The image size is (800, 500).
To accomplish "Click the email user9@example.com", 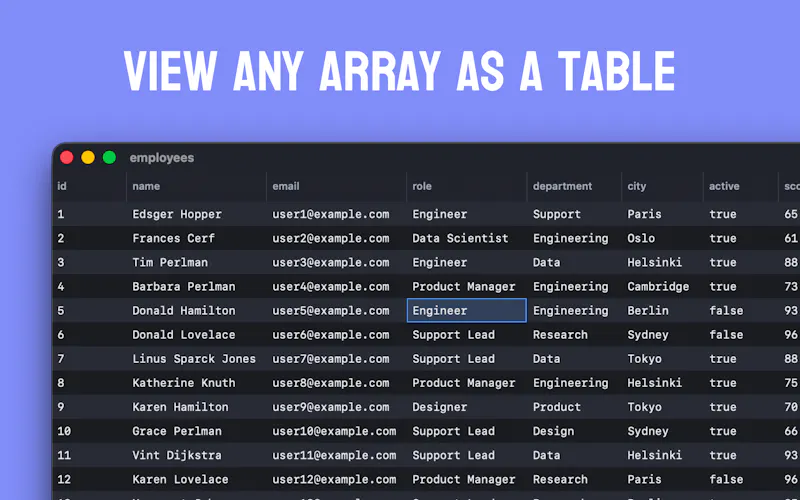I will coord(331,407).
